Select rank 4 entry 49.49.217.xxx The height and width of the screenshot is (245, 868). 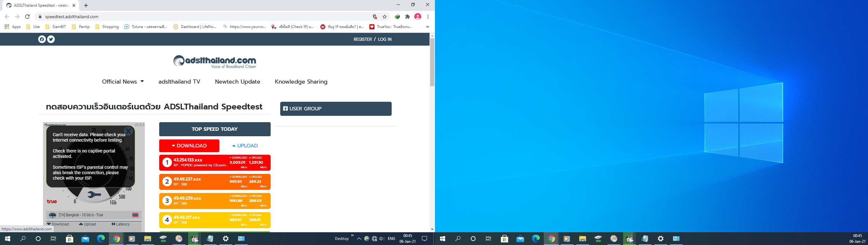pos(215,220)
